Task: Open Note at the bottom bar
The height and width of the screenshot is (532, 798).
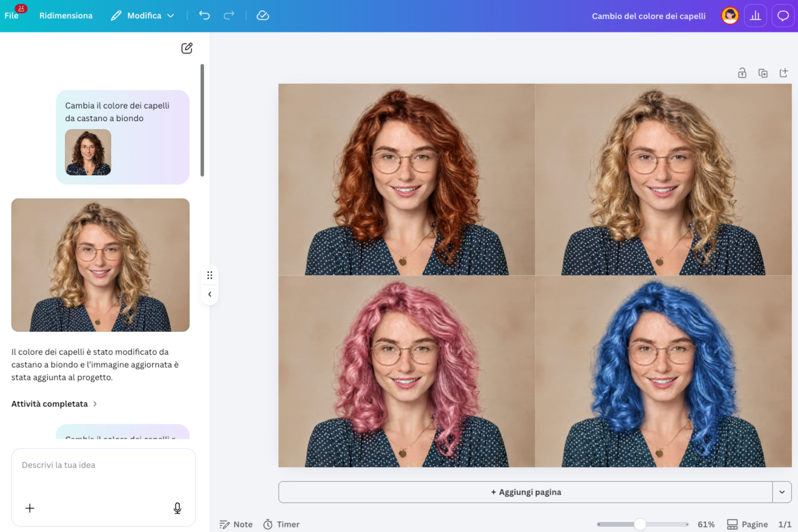Action: click(x=236, y=524)
